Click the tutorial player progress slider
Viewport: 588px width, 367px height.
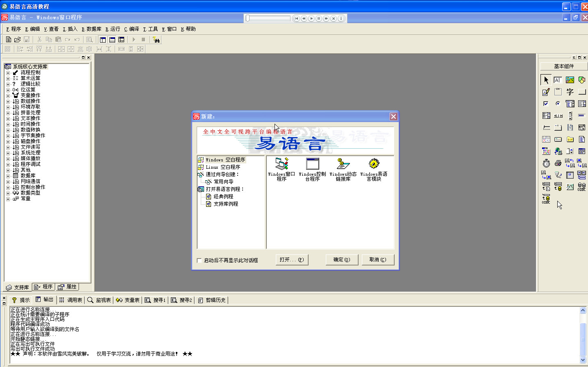268,18
